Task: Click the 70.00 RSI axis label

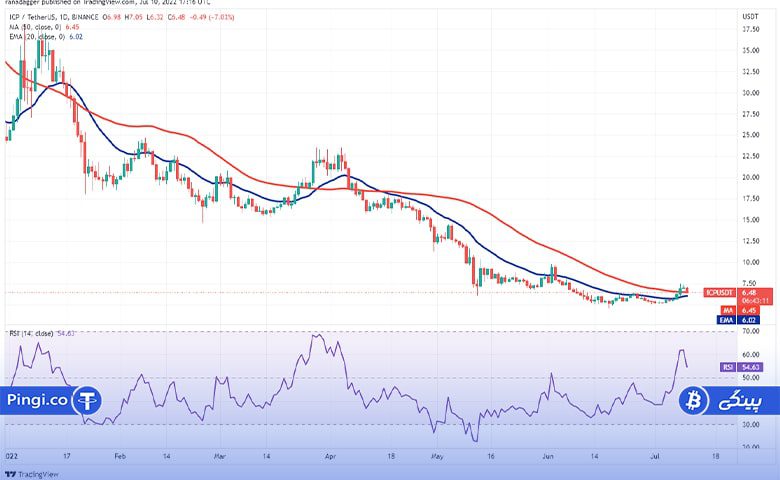Action: coord(751,331)
